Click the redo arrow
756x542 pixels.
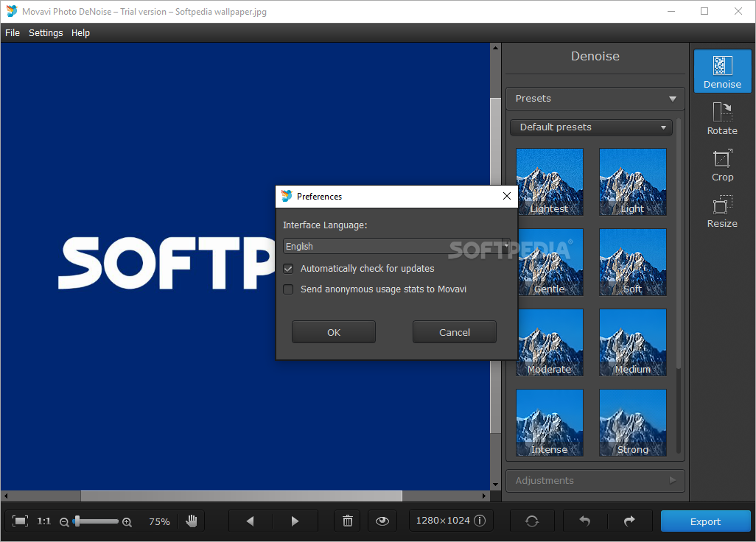point(630,521)
